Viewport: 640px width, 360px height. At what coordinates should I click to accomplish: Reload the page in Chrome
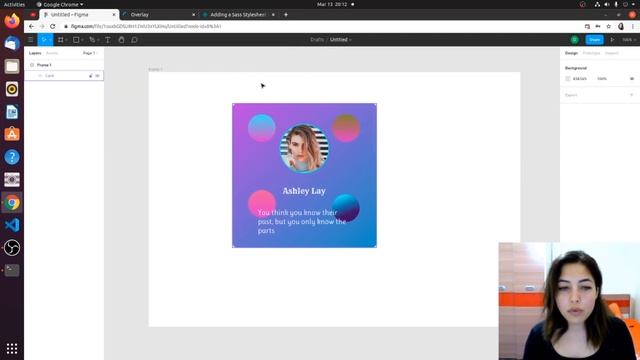(53, 26)
